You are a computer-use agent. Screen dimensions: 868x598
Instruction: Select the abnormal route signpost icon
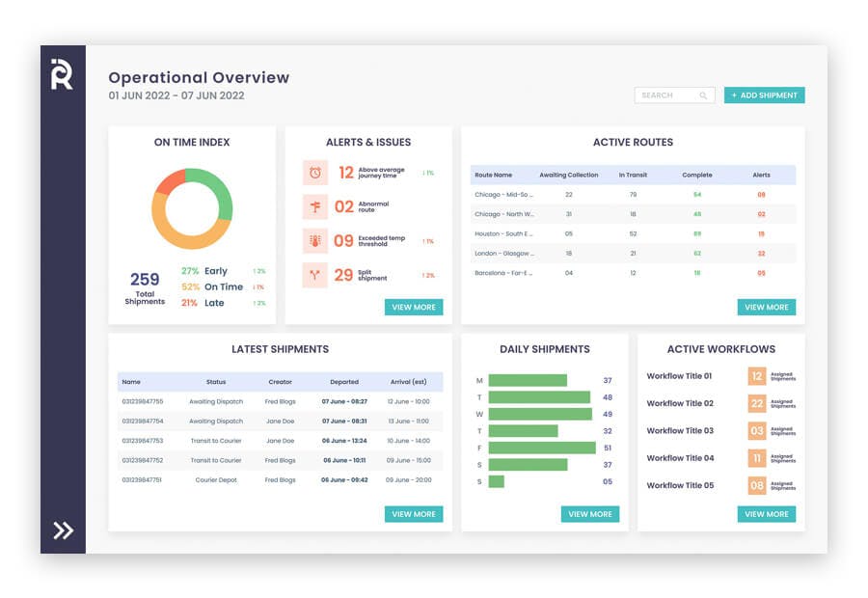pos(315,206)
